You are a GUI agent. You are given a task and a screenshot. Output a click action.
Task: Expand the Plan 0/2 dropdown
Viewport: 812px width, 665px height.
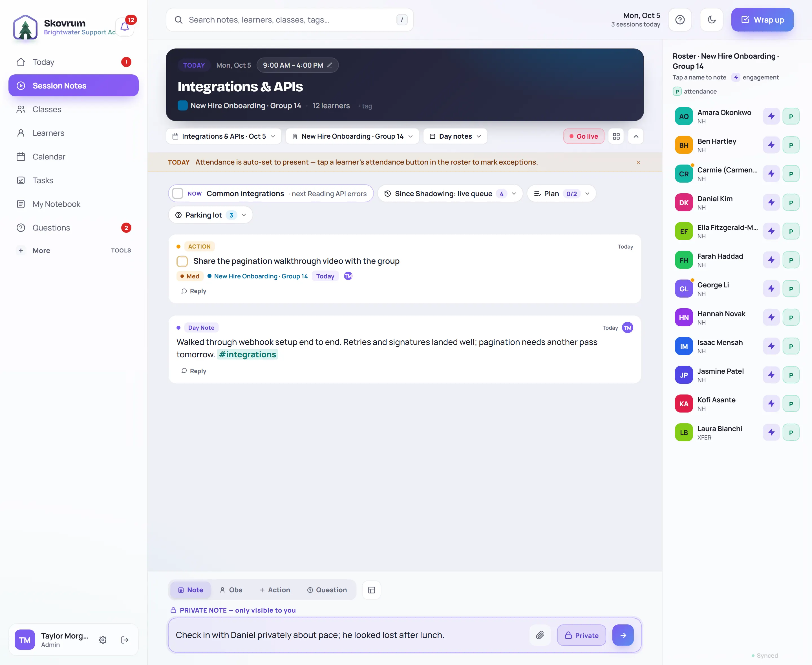pyautogui.click(x=561, y=194)
